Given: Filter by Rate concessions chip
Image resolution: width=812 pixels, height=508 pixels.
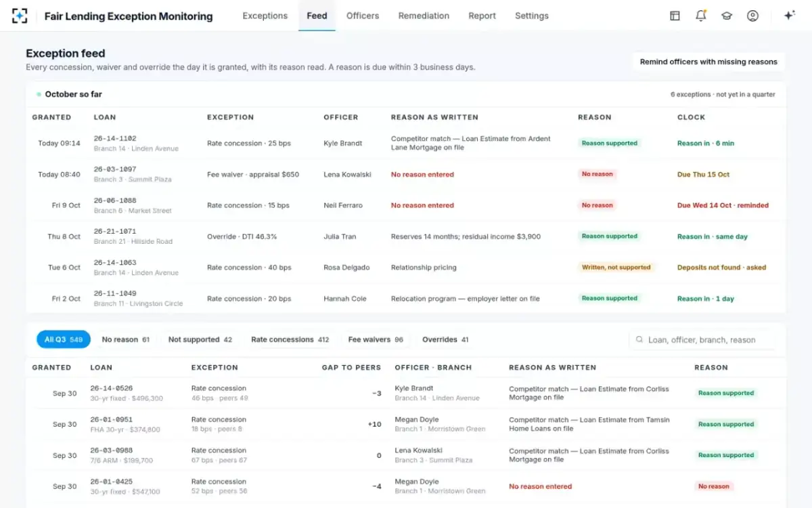Looking at the screenshot, I should [x=290, y=340].
